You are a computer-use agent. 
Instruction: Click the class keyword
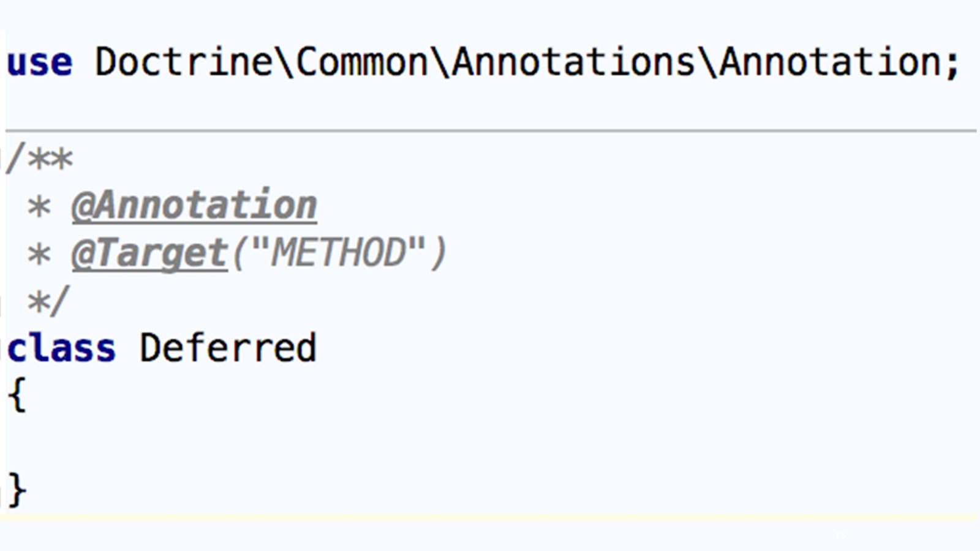[x=61, y=348]
